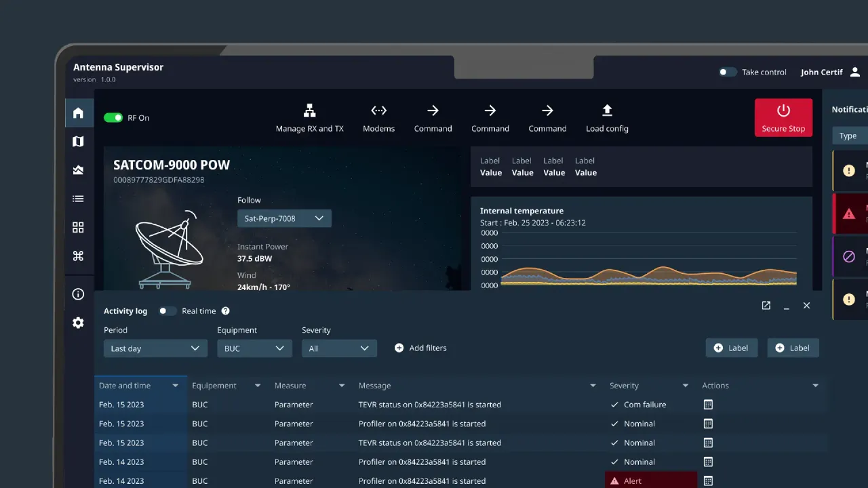The height and width of the screenshot is (488, 868).
Task: Open the Period Last day dropdown
Action: pyautogui.click(x=155, y=348)
